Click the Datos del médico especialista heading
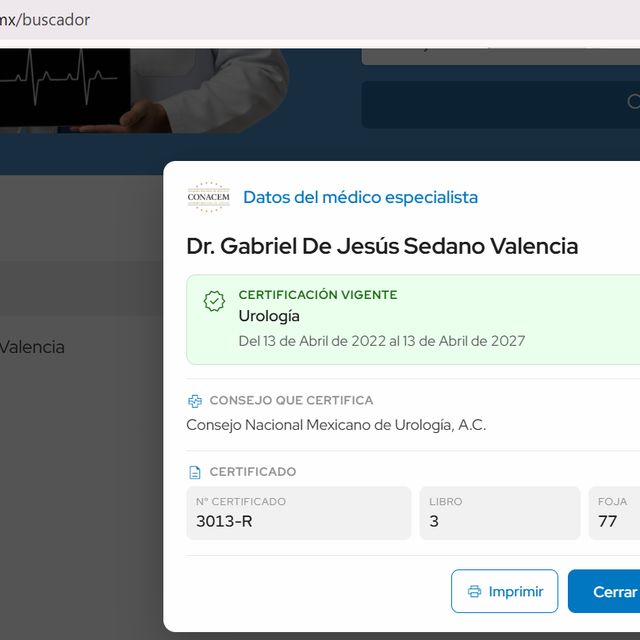Viewport: 640px width, 640px height. [x=360, y=197]
